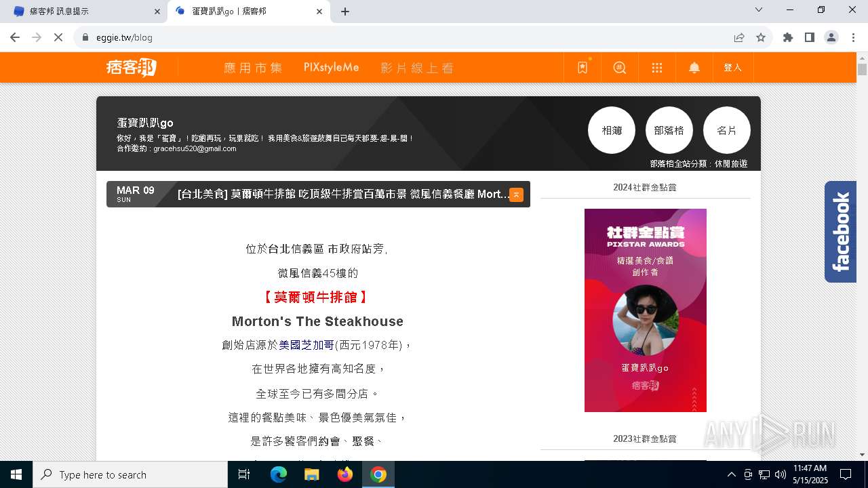Open 應用市集 in the navigation bar
The width and height of the screenshot is (868, 488).
coord(253,68)
